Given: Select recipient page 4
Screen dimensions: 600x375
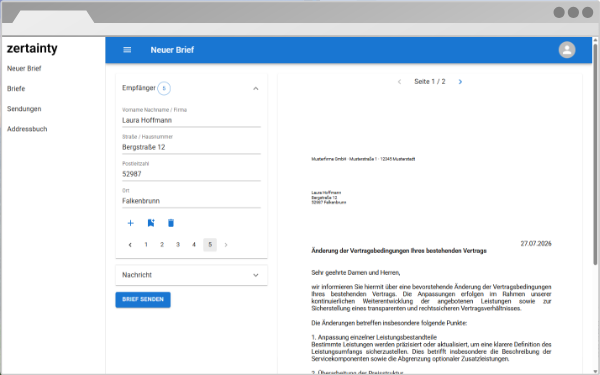Looking at the screenshot, I should (x=194, y=245).
